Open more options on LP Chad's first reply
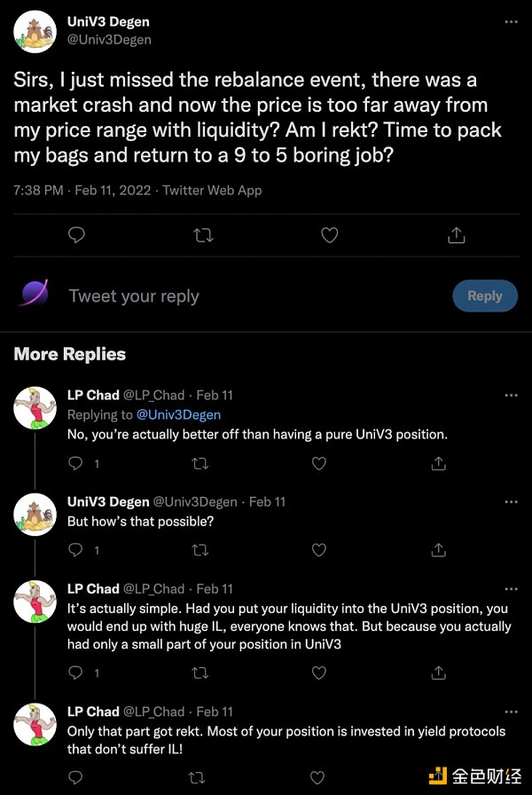The height and width of the screenshot is (795, 532). 511,396
